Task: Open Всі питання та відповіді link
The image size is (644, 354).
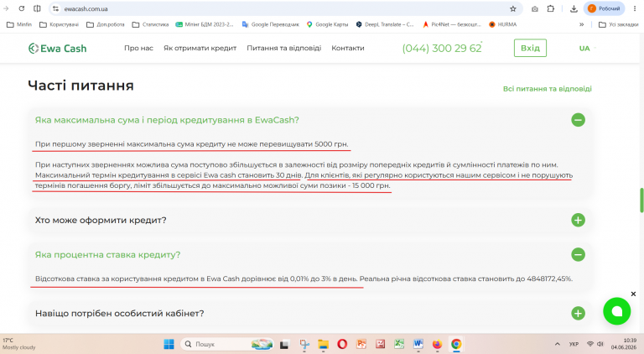Action: point(547,89)
